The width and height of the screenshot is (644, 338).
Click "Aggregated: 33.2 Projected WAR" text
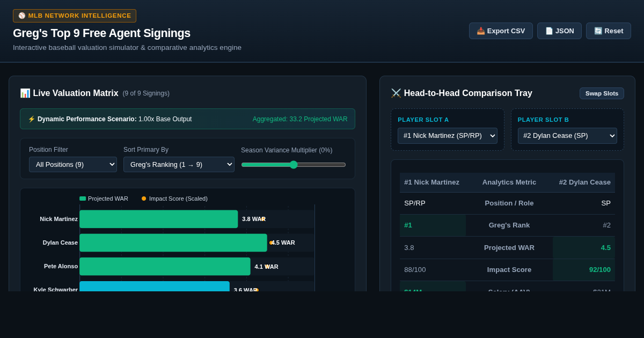pos(300,119)
